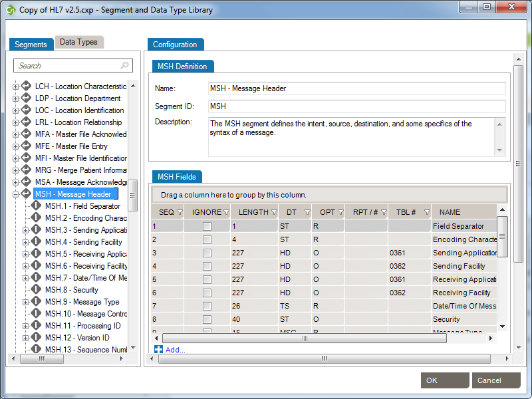532x399 pixels.
Task: Click the MSH.4 Sending Facility field icon
Action: click(x=36, y=241)
